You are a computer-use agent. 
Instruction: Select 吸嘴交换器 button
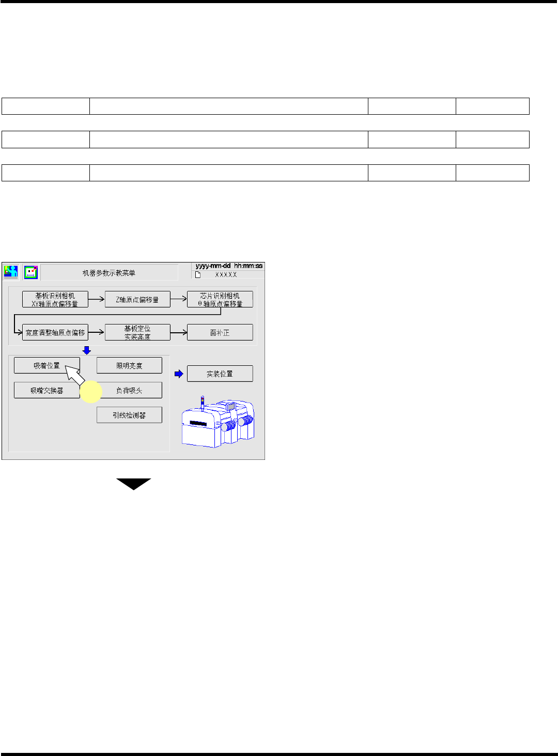[x=47, y=390]
